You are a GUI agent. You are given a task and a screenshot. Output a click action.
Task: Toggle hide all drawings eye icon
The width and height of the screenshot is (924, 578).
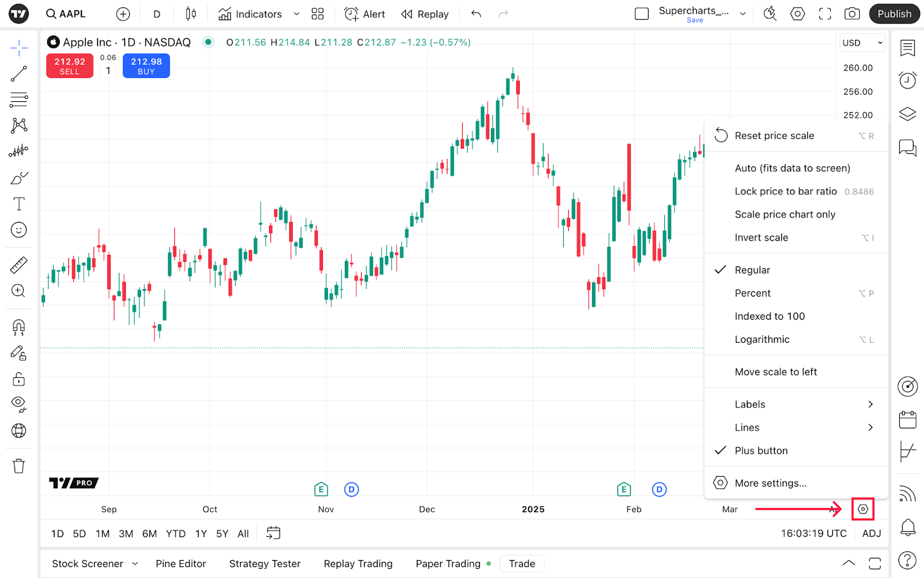pyautogui.click(x=18, y=404)
